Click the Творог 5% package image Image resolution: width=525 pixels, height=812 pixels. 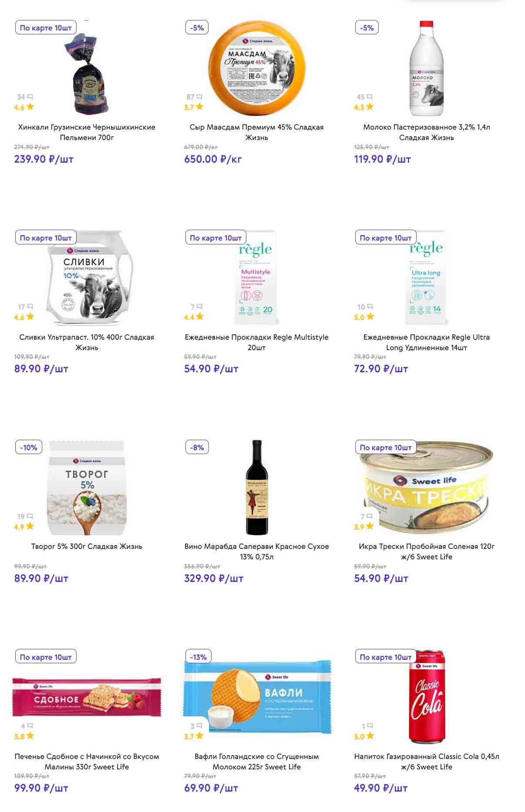click(87, 488)
